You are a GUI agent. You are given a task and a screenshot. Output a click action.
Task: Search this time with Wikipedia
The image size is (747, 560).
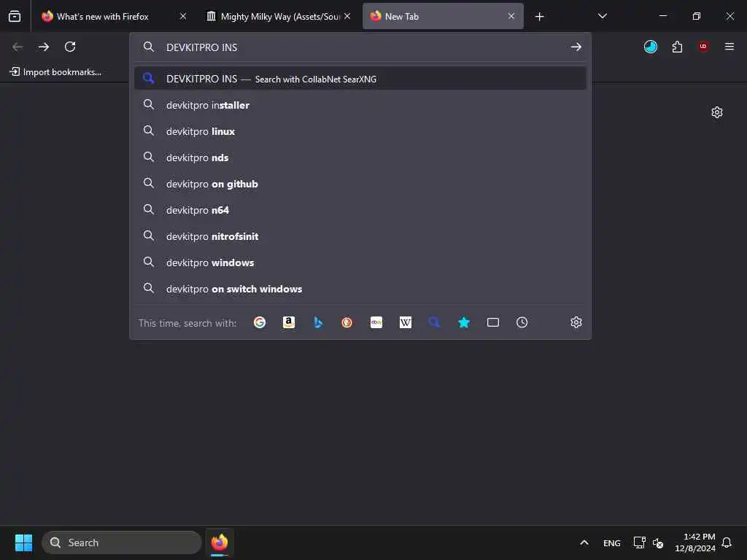coord(406,322)
